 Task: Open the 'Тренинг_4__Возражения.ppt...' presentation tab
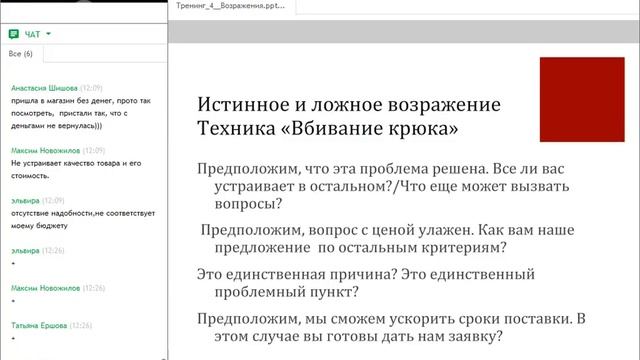point(231,6)
